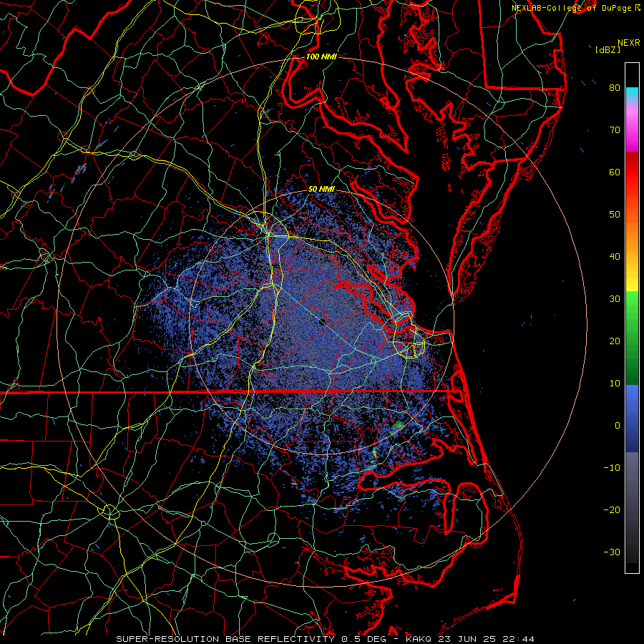Click the 50 dBZ scale value
This screenshot has height=644, width=644.
pyautogui.click(x=615, y=215)
